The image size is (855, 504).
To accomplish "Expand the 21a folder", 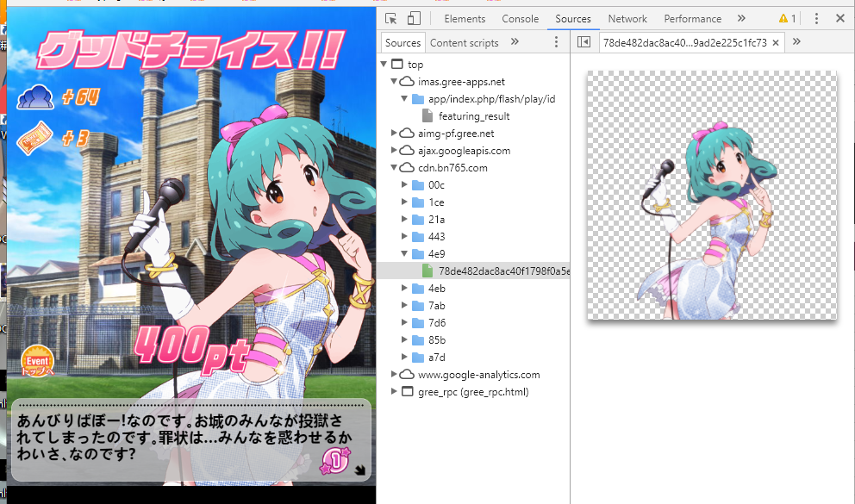I will pos(404,219).
